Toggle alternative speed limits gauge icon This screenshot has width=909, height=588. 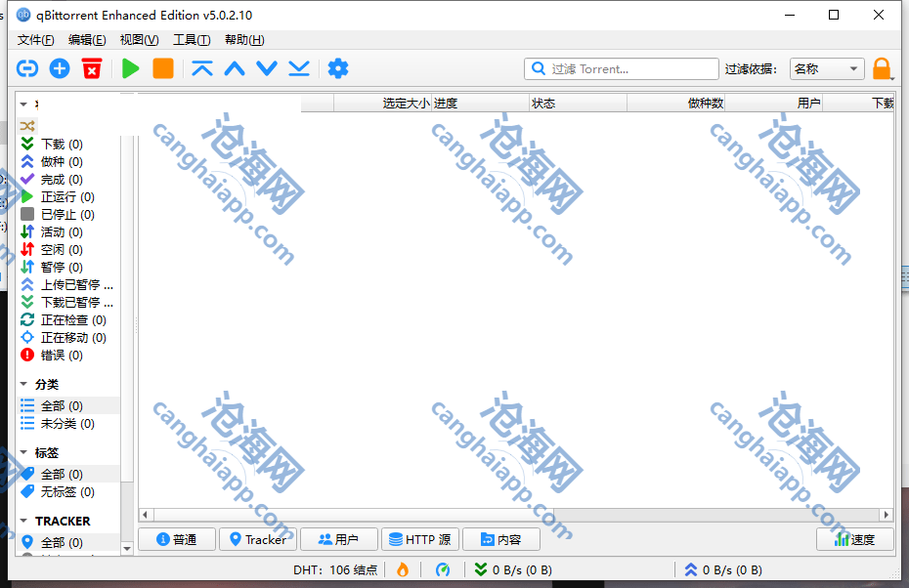pyautogui.click(x=443, y=569)
